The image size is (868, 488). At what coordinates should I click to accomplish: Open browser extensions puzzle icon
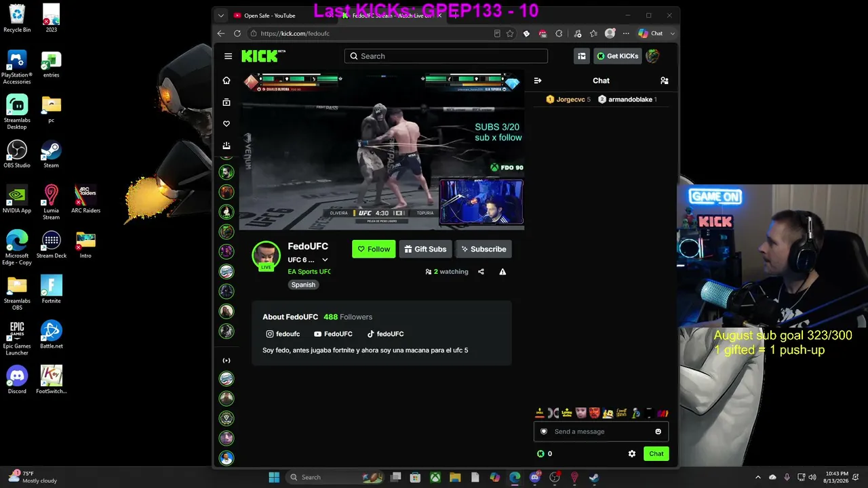(559, 33)
